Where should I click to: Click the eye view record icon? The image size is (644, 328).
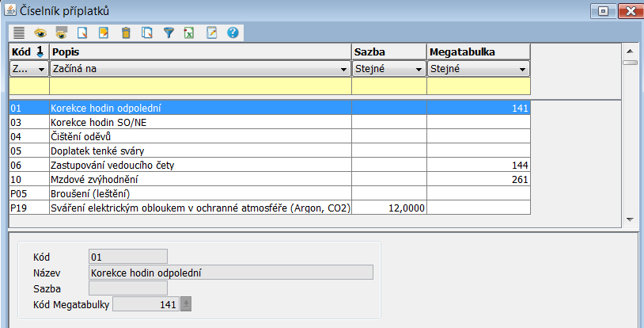(40, 32)
